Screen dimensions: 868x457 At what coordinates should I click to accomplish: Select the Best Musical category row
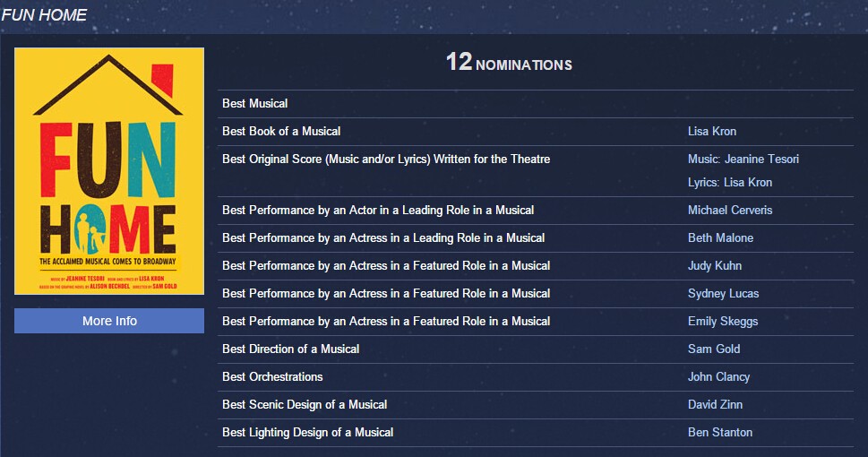pos(536,104)
